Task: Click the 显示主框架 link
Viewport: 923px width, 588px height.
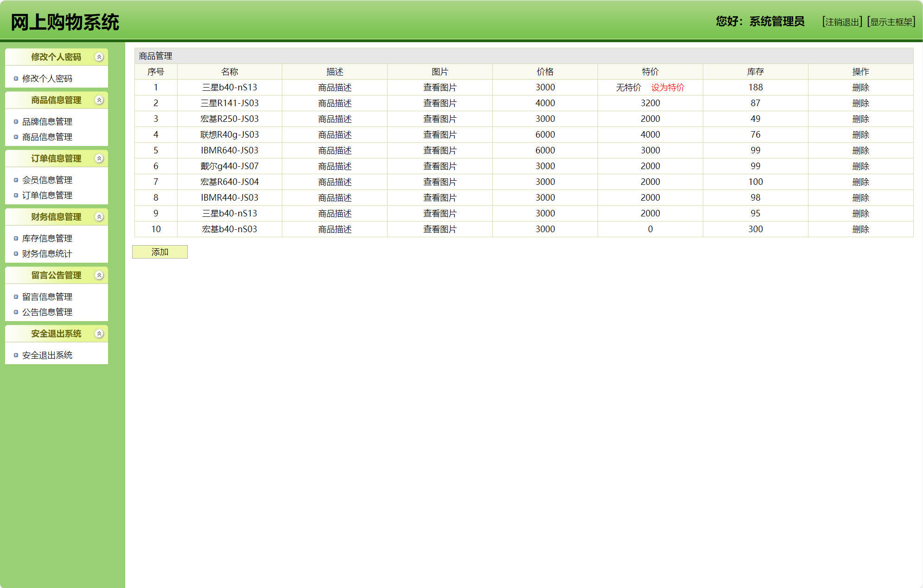Action: pos(891,22)
